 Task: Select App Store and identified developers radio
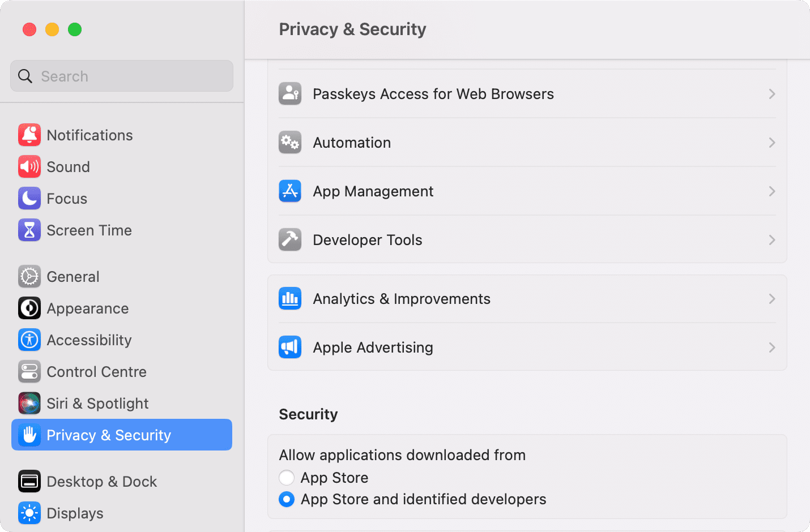(x=287, y=499)
